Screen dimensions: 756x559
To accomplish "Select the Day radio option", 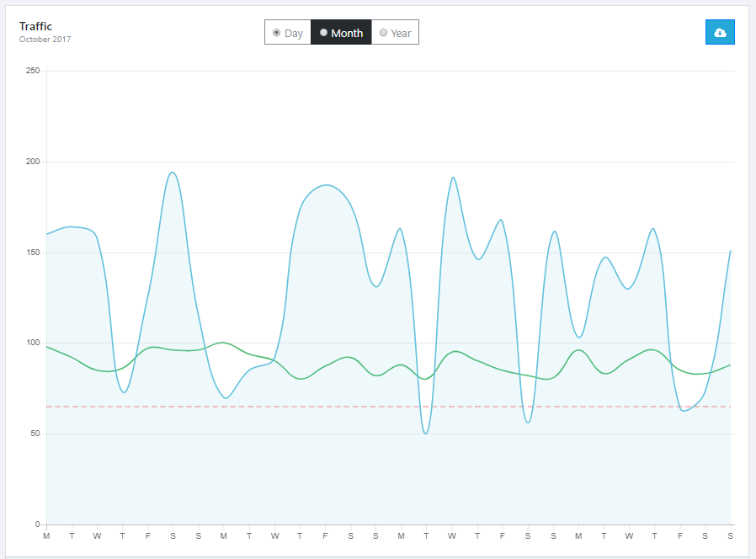I will click(x=288, y=32).
